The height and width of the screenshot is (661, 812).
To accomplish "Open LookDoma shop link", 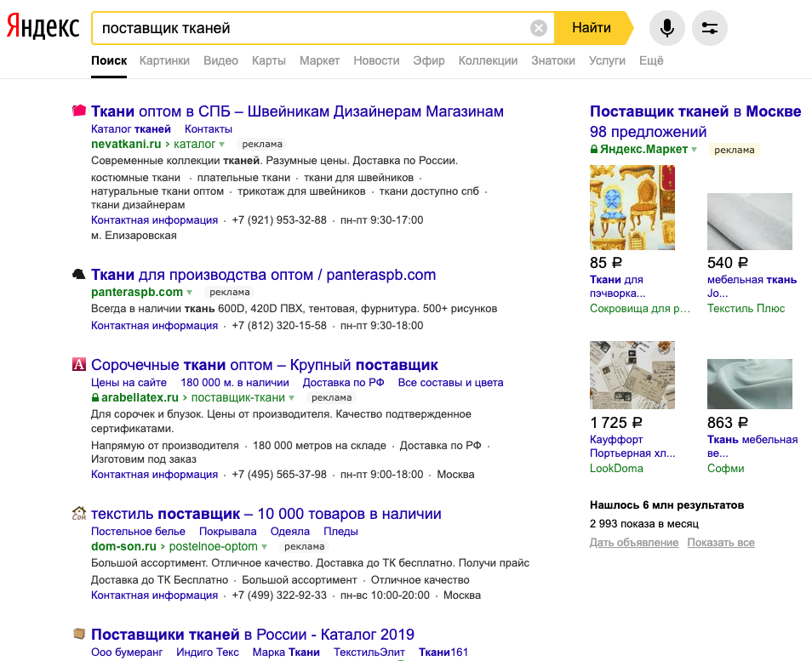I will coord(616,468).
